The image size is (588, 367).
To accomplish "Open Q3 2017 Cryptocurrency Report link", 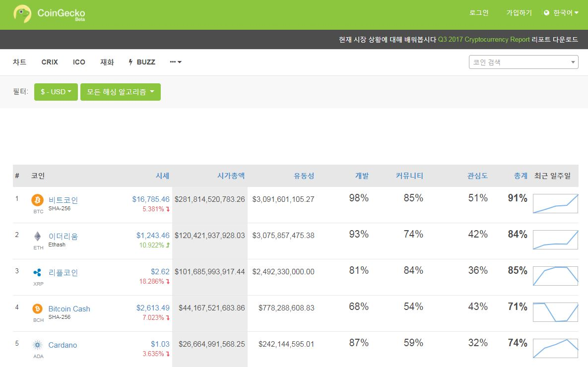I will (x=484, y=39).
